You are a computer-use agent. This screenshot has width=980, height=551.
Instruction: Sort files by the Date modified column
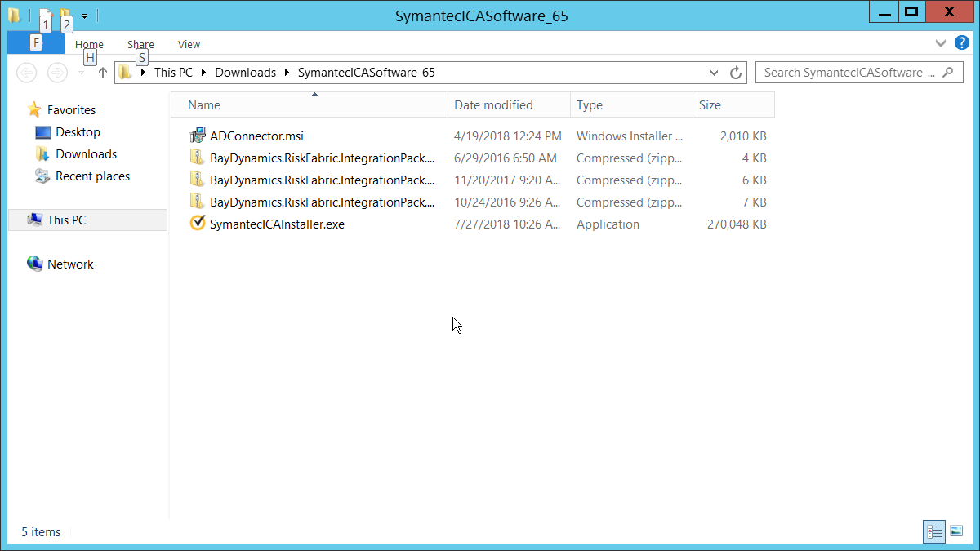click(493, 105)
